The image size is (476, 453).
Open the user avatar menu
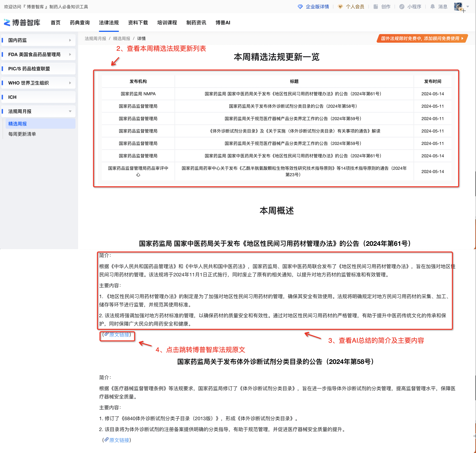pyautogui.click(x=458, y=6)
